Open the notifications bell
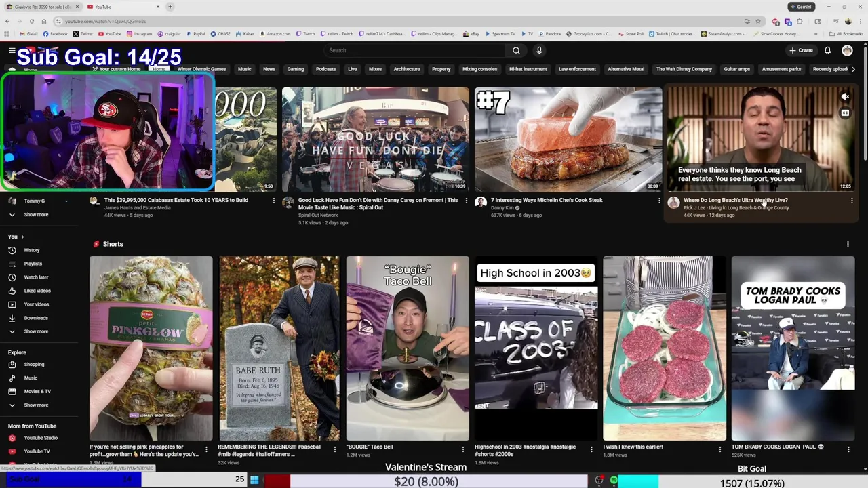 [x=827, y=50]
